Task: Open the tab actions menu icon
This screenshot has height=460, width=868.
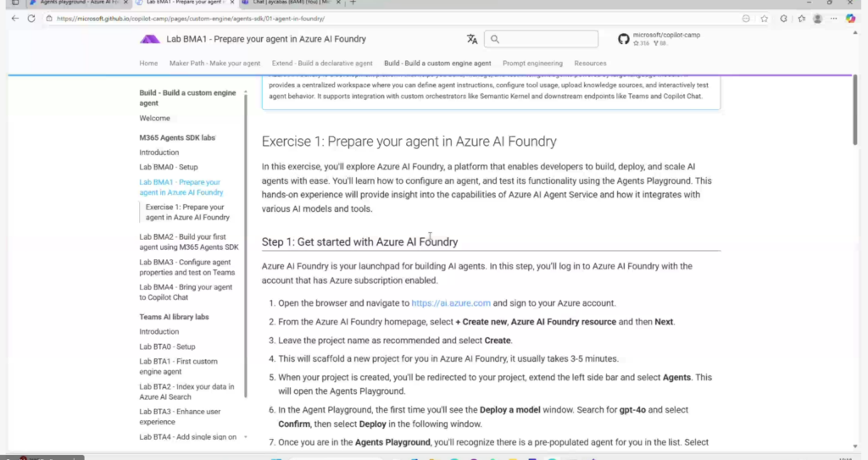Action: tap(15, 3)
